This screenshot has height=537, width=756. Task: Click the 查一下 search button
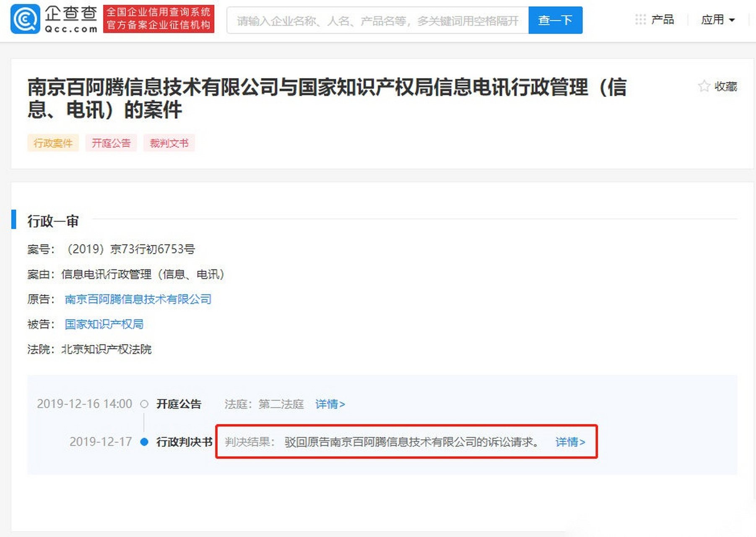pos(555,20)
